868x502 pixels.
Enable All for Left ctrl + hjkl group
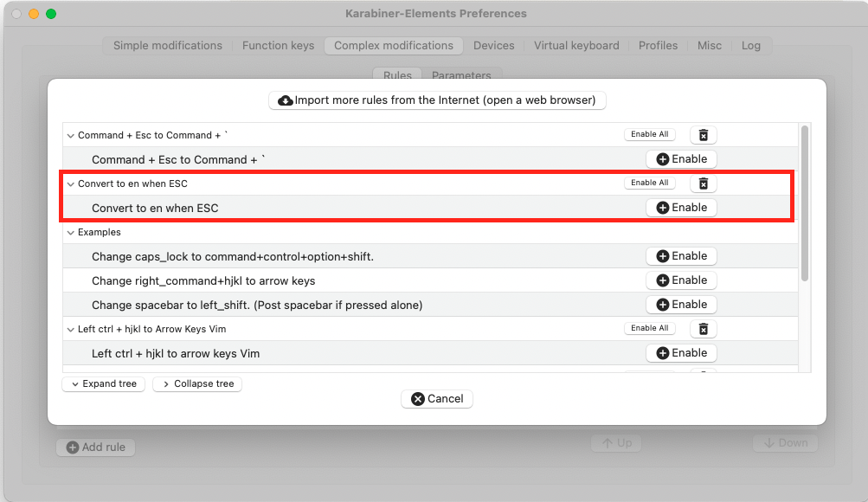[x=649, y=328]
